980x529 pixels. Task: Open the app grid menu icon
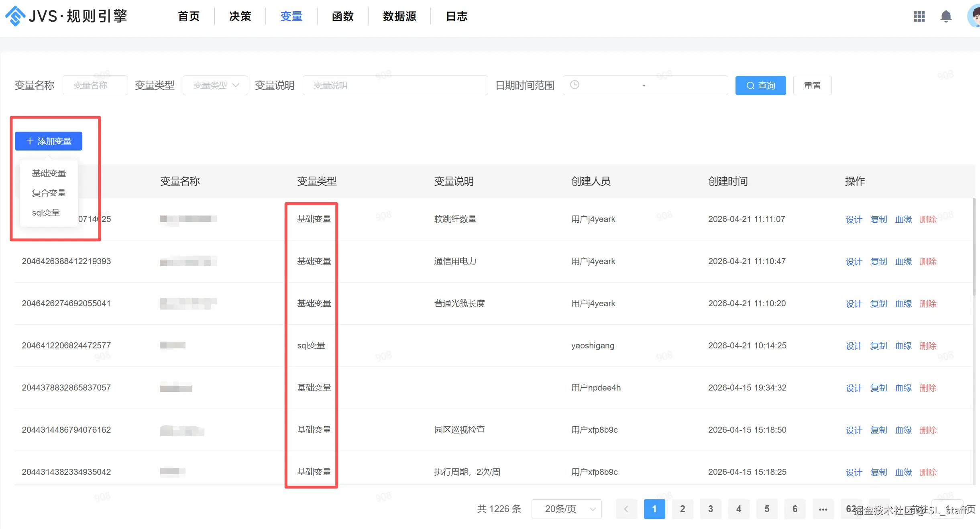[919, 16]
